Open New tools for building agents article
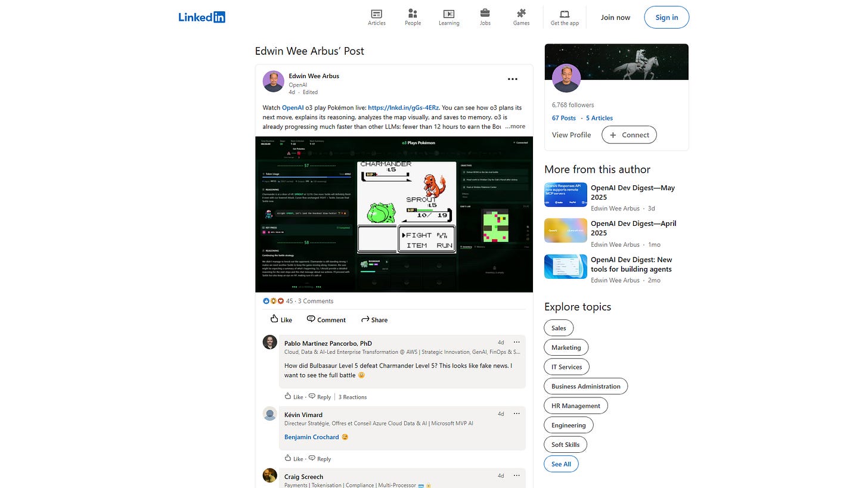The image size is (868, 488). (631, 265)
